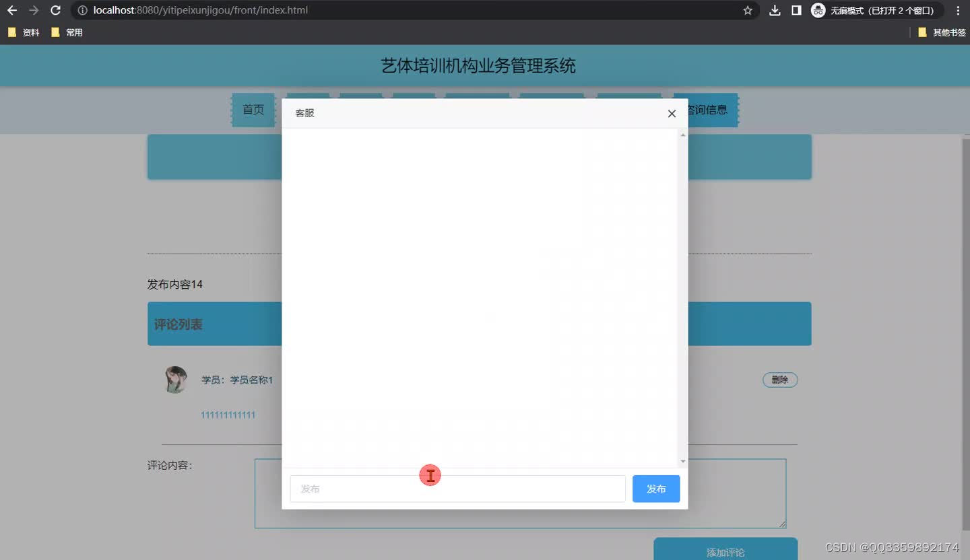Bookmark this page with the star icon
The width and height of the screenshot is (970, 560).
point(747,10)
